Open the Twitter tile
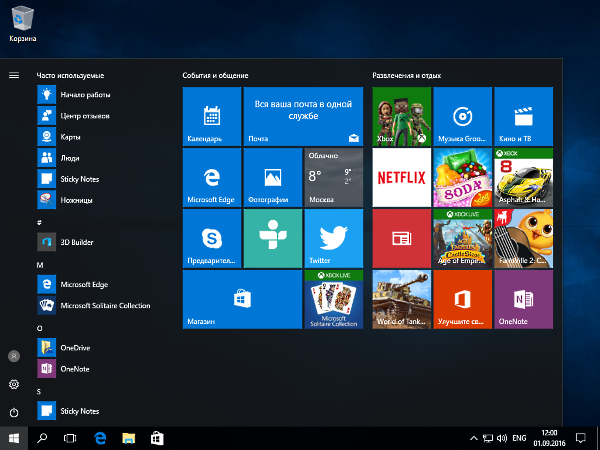Viewport: 600px width, 450px height. (334, 238)
